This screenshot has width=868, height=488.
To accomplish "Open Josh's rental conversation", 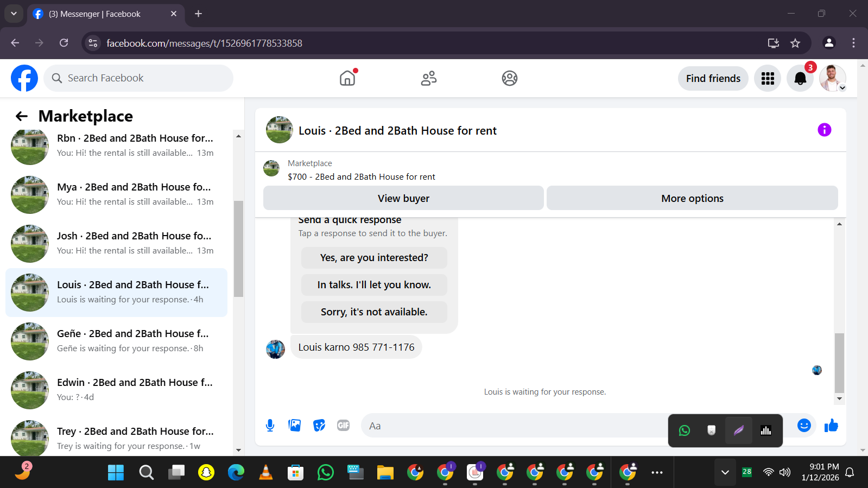I will 116,243.
